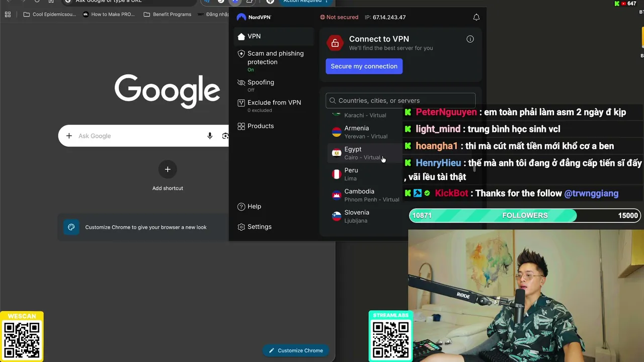644x362 pixels.
Task: Open the Spoofing section
Action: click(274, 85)
